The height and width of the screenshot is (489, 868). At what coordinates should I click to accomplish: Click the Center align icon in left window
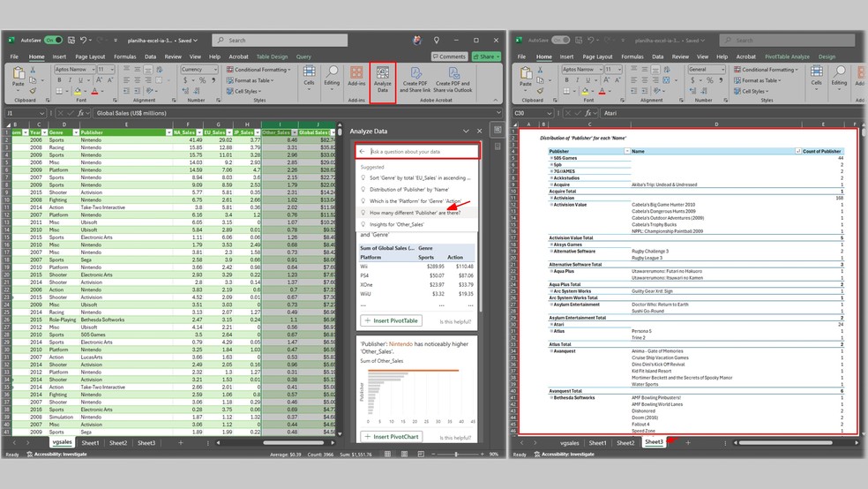pyautogui.click(x=137, y=80)
